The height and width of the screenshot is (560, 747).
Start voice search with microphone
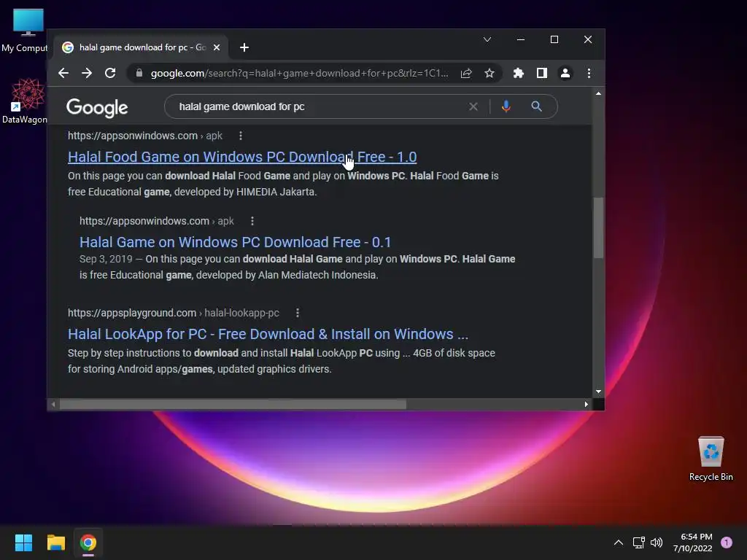[x=506, y=106]
